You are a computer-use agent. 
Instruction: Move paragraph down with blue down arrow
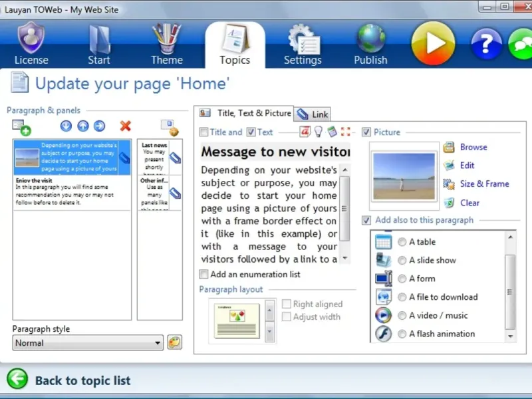(66, 126)
